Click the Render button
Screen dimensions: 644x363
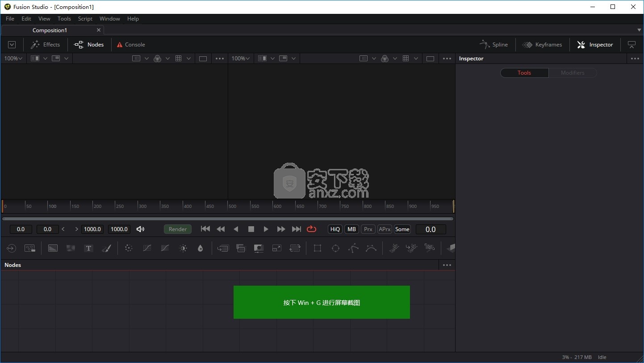coord(178,229)
